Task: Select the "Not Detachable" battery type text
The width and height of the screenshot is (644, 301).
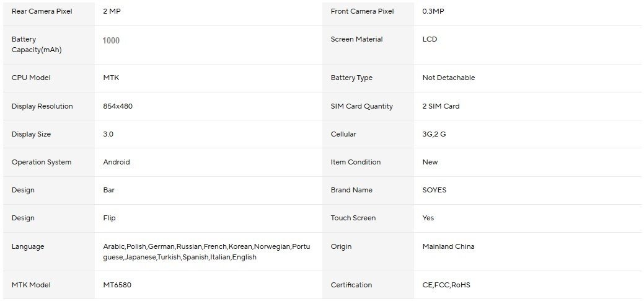Action: 449,78
